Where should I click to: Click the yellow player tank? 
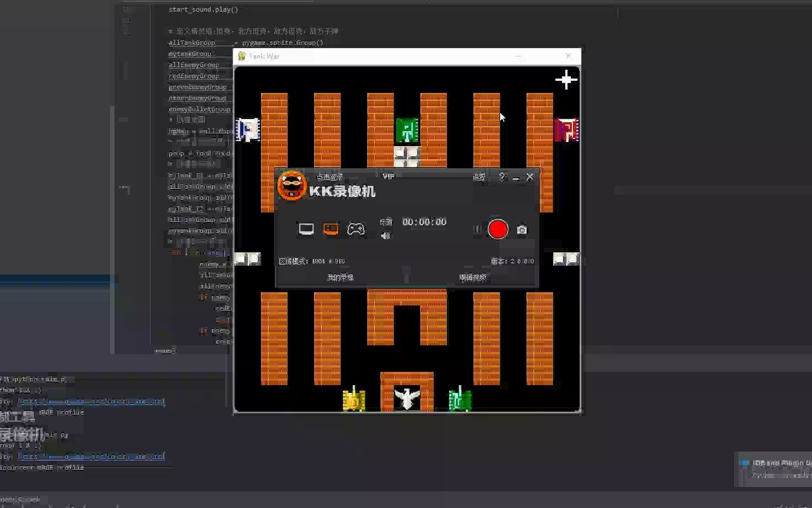354,399
